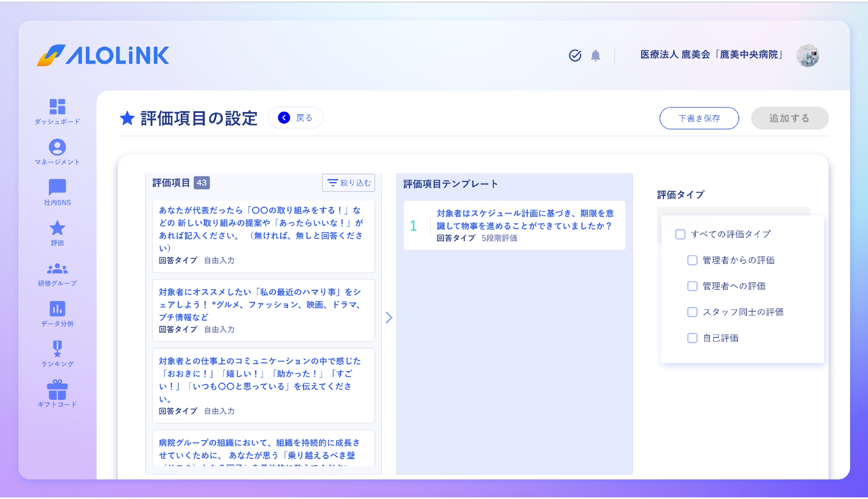
Task: Open the 絞り込む filter
Action: pos(348,183)
